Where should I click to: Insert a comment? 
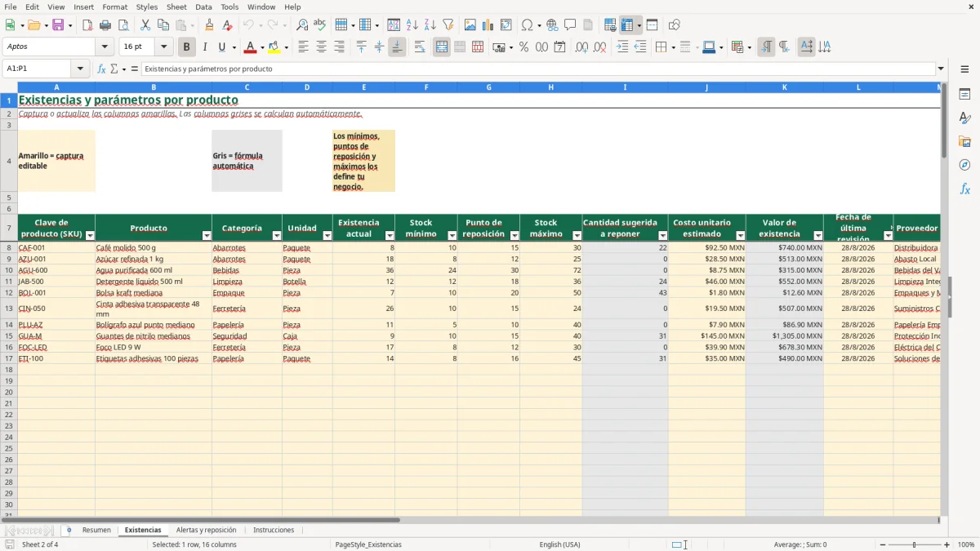(x=570, y=25)
